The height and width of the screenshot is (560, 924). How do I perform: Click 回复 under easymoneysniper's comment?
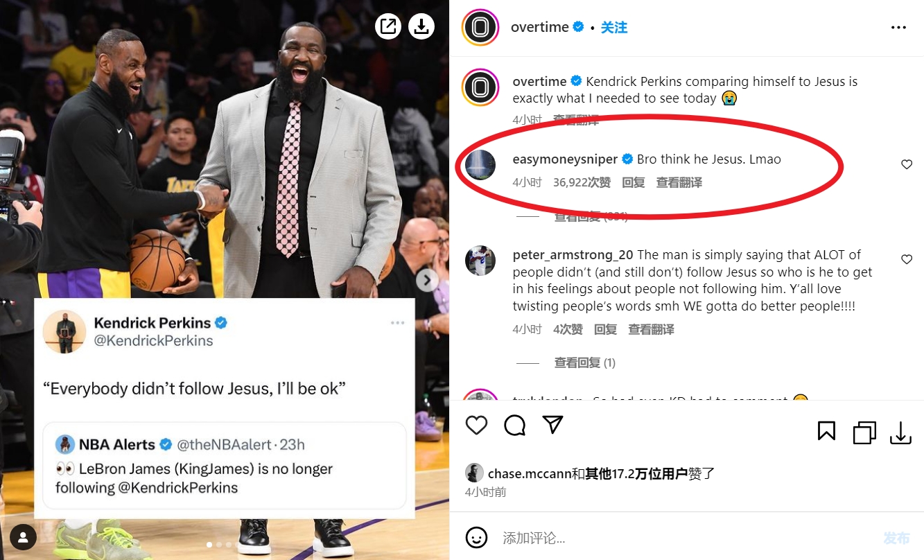[x=634, y=182]
